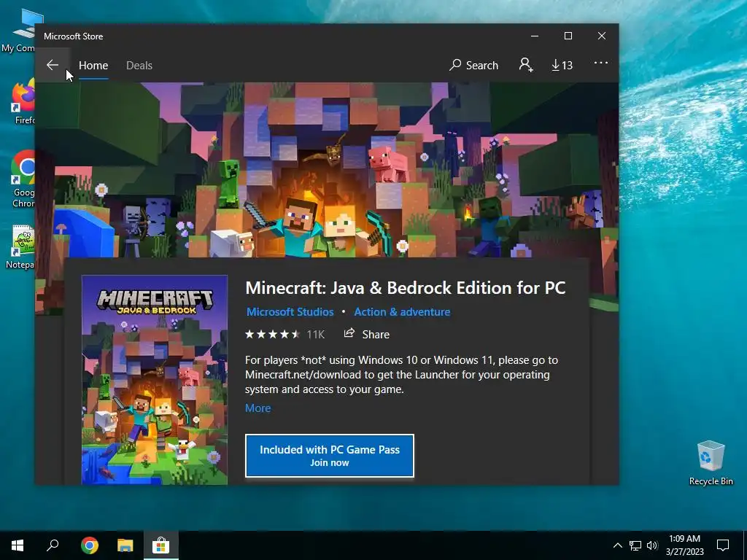The image size is (747, 560).
Task: Open the Action & adventure category link
Action: 402,312
